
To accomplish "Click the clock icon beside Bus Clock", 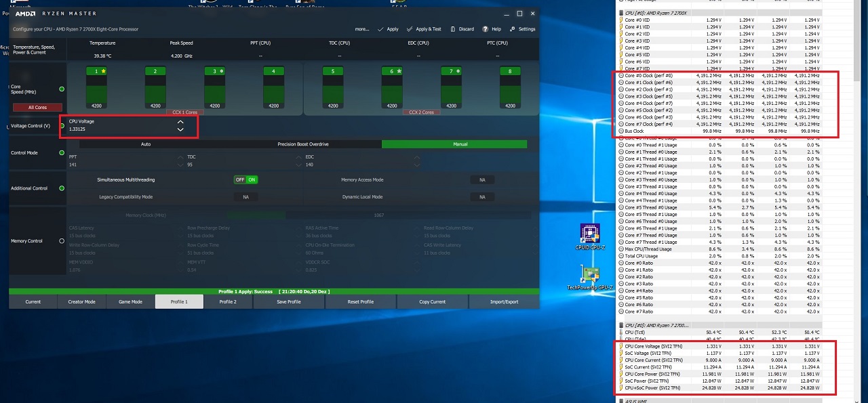I will coord(621,131).
